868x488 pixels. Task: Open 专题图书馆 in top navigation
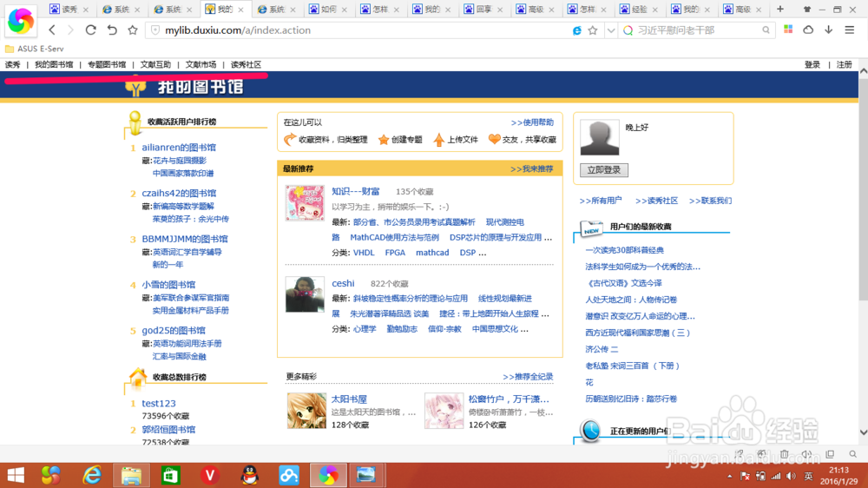pyautogui.click(x=107, y=65)
